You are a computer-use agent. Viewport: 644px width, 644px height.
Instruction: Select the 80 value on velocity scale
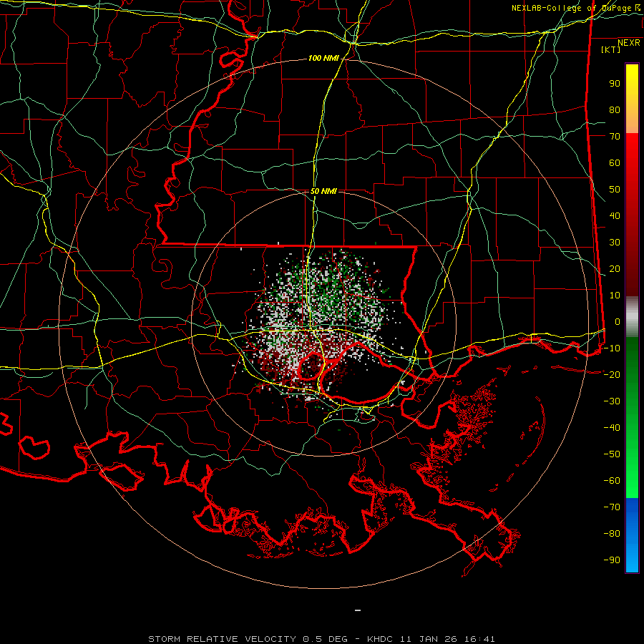615,109
